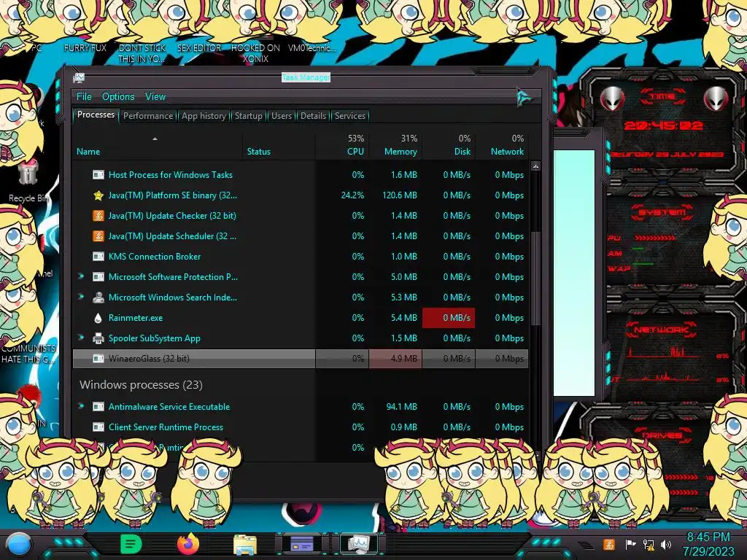Viewport: 747px width, 560px height.
Task: Click the purple window app in taskbar
Action: point(302,544)
